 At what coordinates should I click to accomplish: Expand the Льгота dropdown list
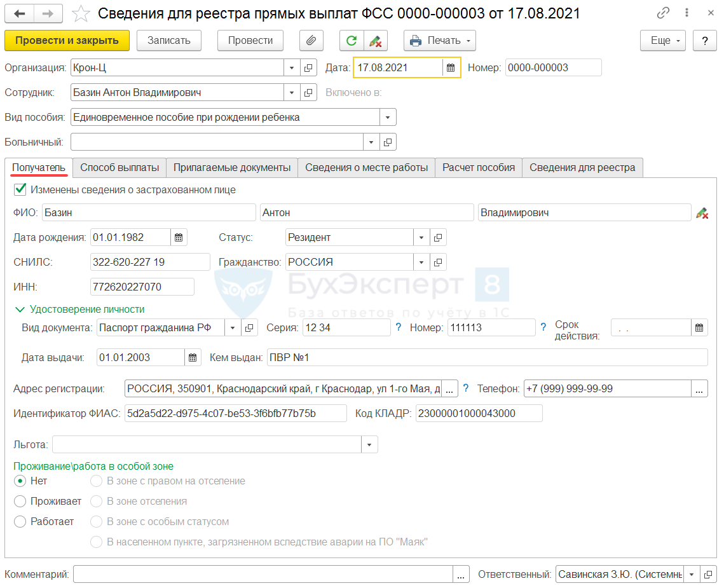pos(369,445)
